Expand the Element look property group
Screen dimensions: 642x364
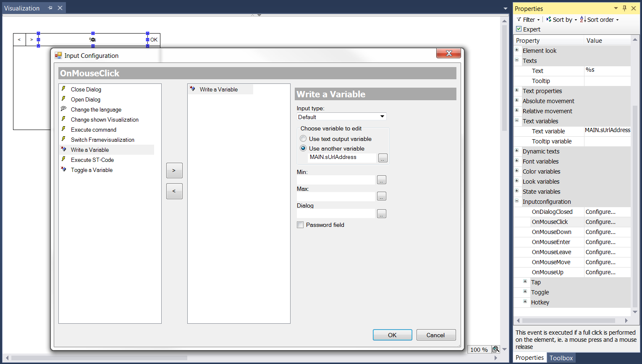point(517,50)
